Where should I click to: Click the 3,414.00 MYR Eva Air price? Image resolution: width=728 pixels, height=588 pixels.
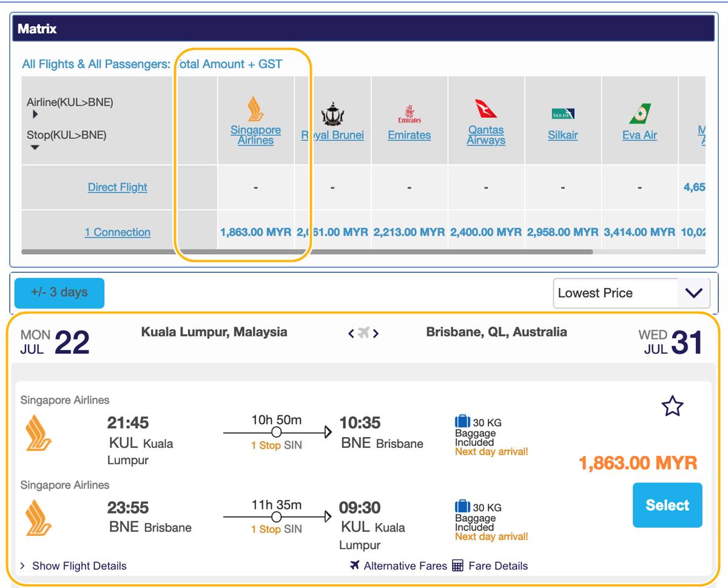(x=639, y=232)
